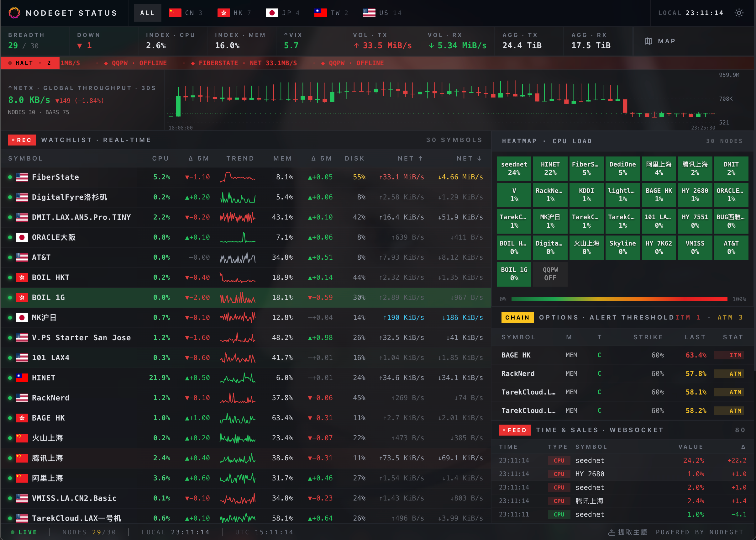Click the seednet 24% heatmap tile

[514, 169]
